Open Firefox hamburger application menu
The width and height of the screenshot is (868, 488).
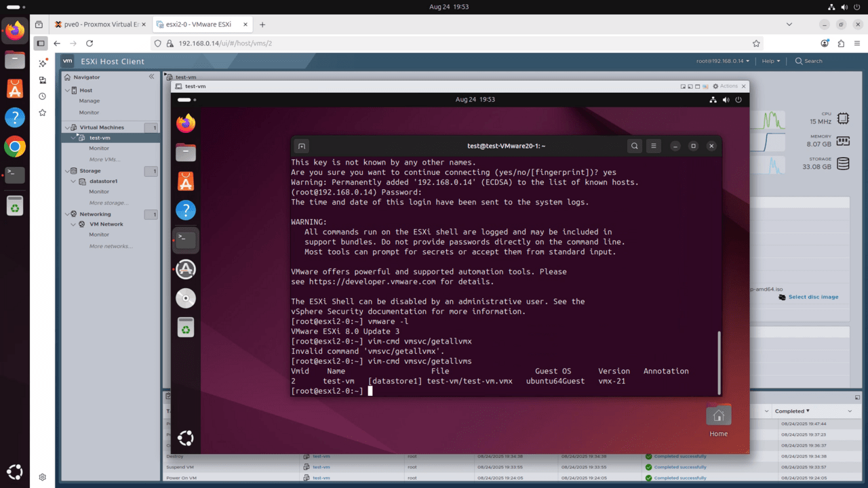click(x=856, y=43)
